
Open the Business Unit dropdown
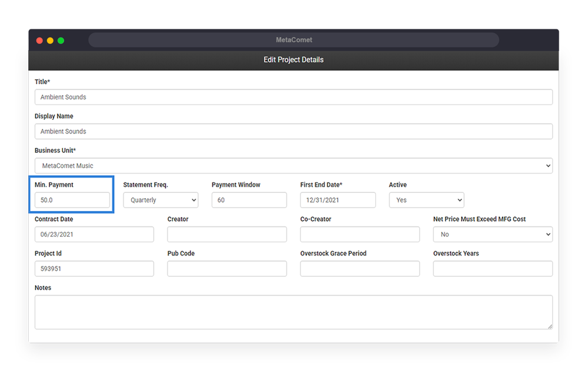pyautogui.click(x=293, y=166)
